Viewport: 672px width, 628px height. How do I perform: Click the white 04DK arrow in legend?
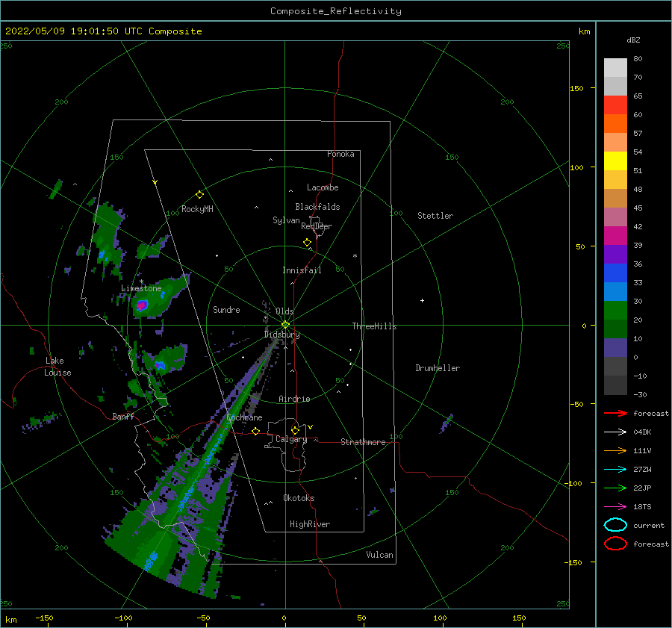tap(615, 432)
